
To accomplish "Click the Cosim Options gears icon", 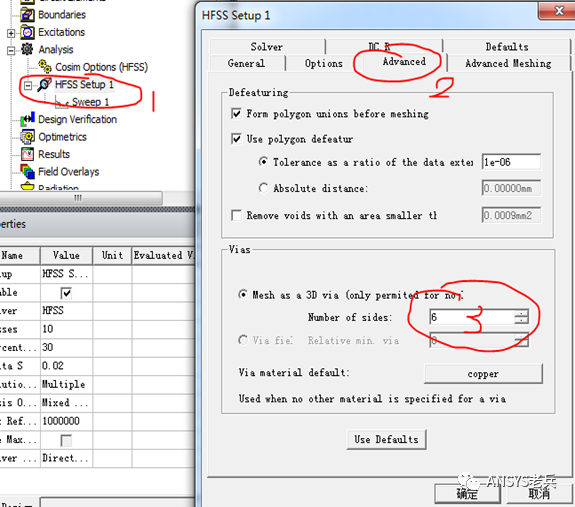I will point(45,67).
